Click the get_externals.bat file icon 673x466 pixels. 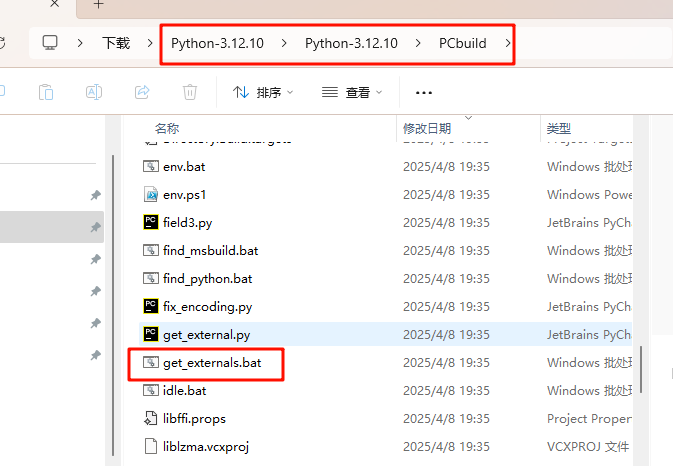click(x=151, y=362)
